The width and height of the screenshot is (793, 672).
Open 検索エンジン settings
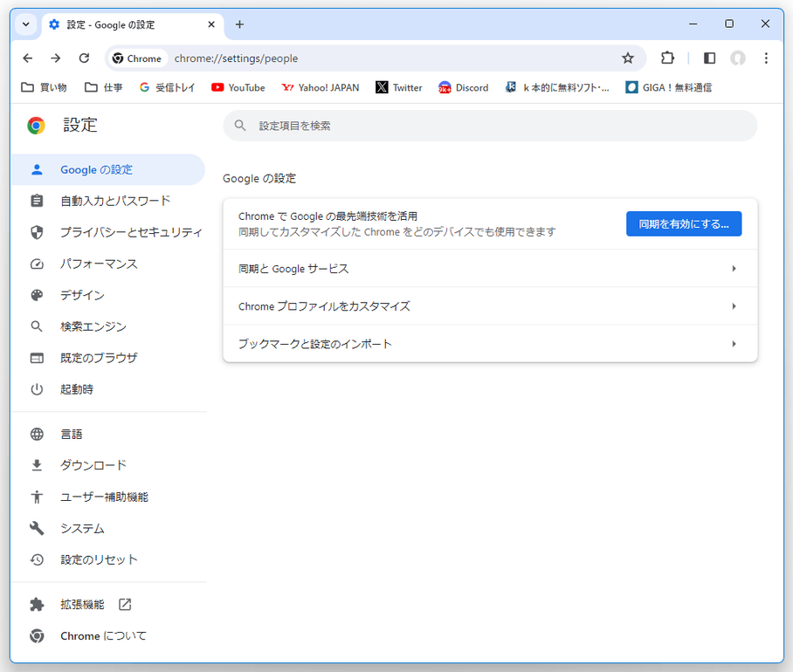[108, 326]
